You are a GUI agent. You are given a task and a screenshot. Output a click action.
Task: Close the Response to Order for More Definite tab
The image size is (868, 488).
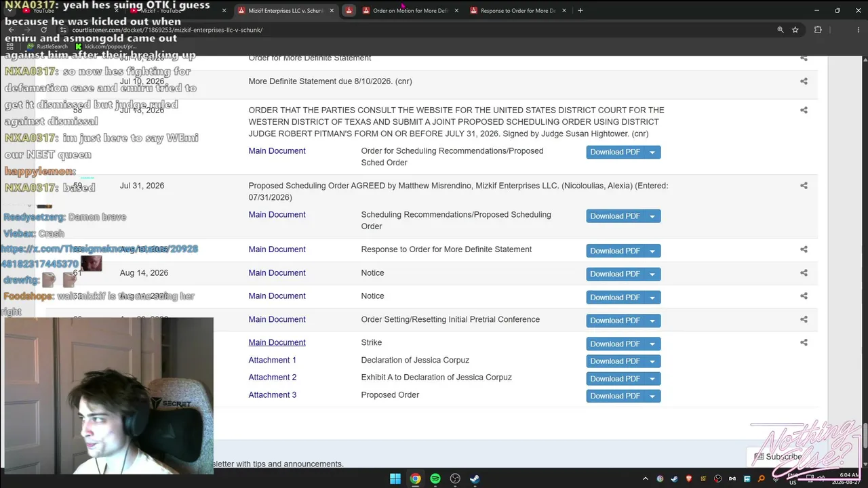[564, 11]
